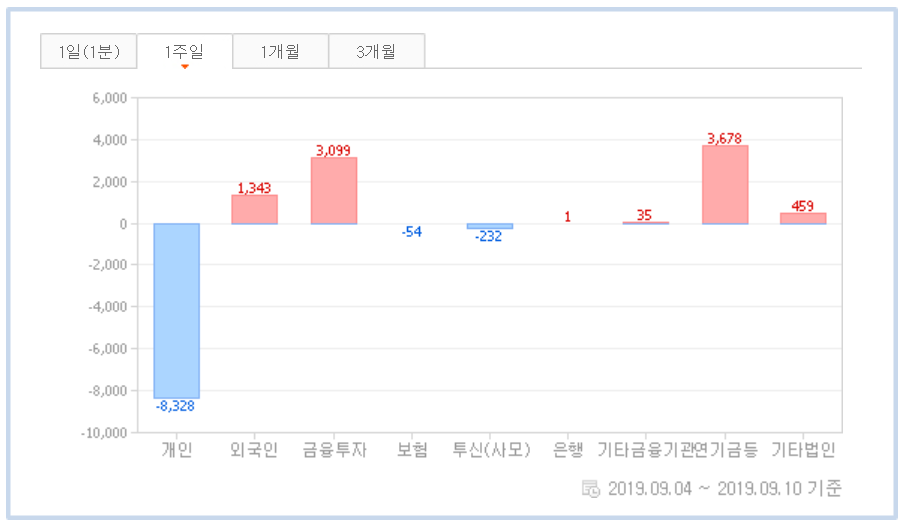Click the 투신(사모) axis label
The height and width of the screenshot is (528, 908).
pos(491,450)
